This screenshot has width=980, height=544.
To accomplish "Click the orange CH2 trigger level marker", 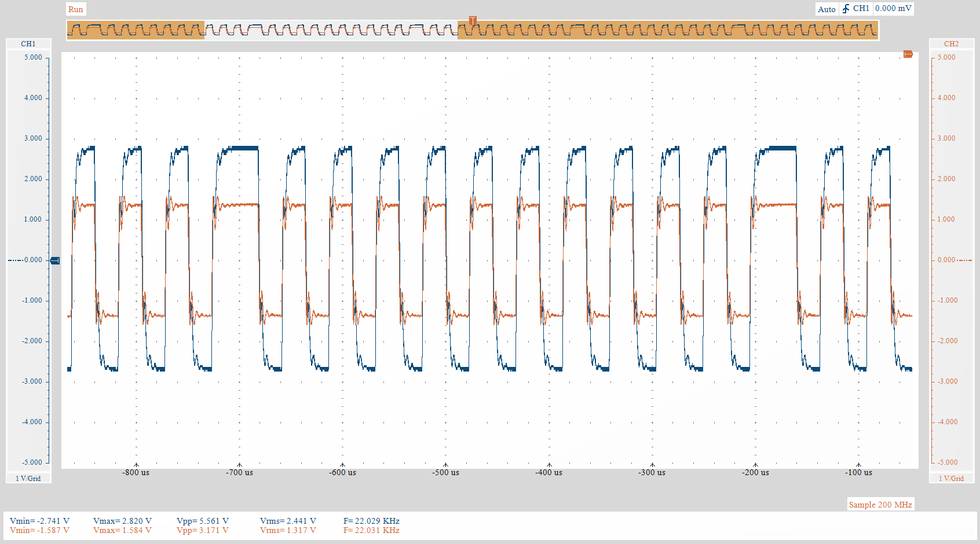I will click(x=908, y=54).
